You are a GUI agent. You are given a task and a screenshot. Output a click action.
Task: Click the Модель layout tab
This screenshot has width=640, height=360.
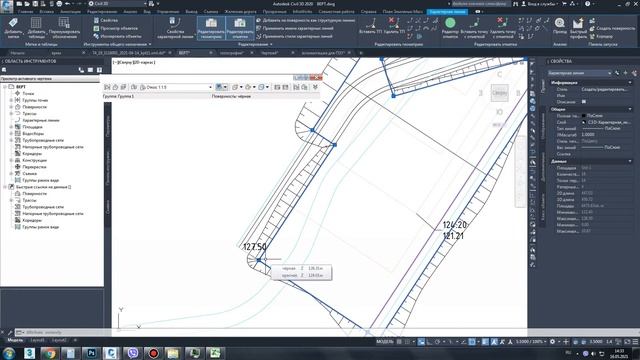15,340
